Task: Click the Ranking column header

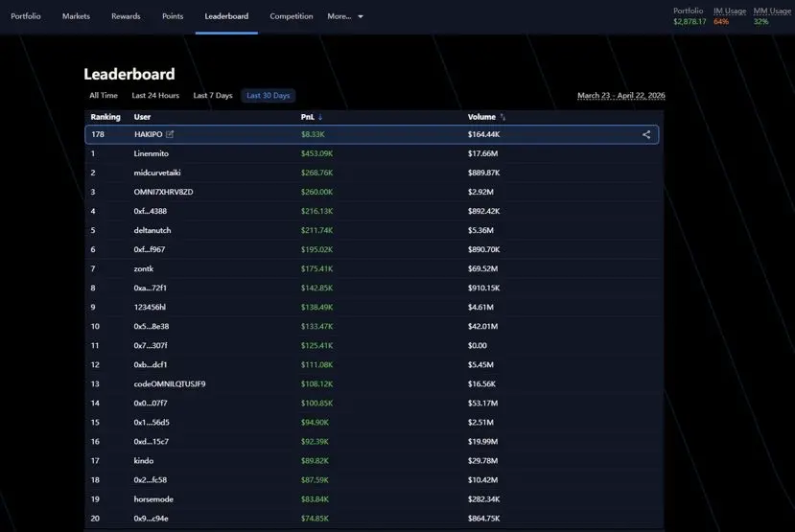Action: (105, 117)
